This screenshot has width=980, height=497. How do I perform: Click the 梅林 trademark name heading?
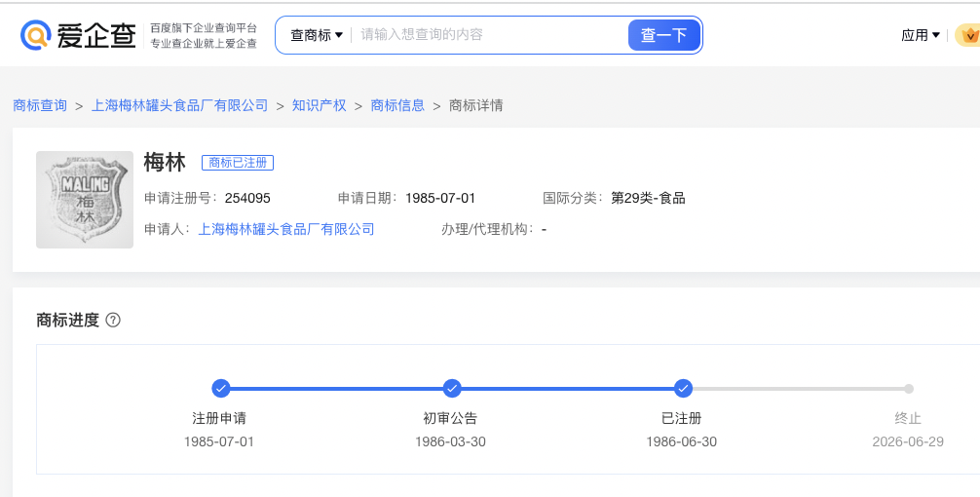(x=164, y=163)
